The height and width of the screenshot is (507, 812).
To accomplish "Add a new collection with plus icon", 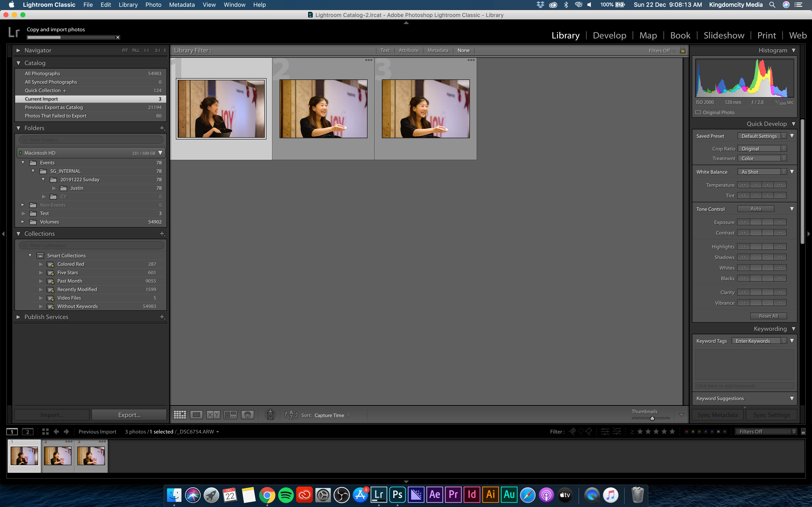I will [x=162, y=234].
